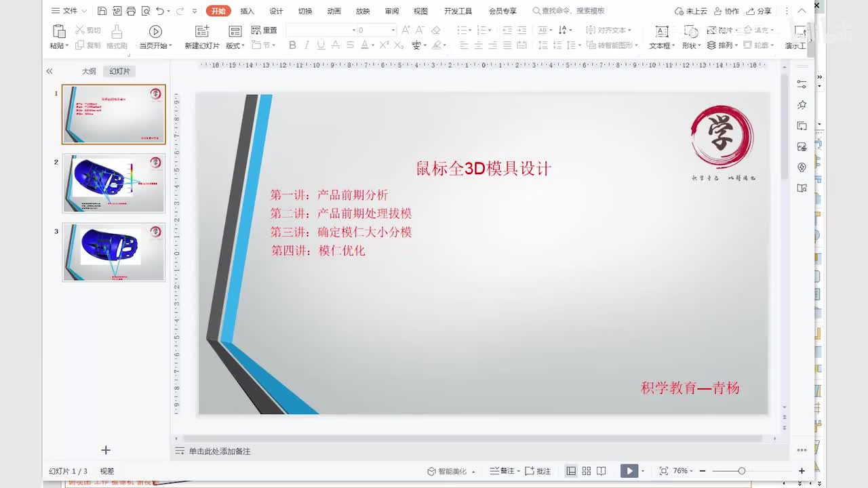Image resolution: width=868 pixels, height=488 pixels.
Task: Click the zoom slider handle
Action: click(741, 471)
